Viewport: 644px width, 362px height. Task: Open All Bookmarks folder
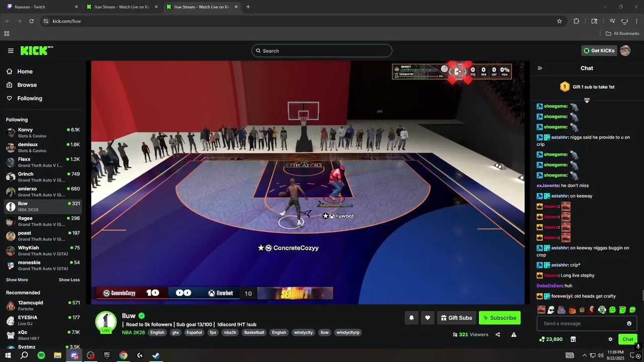[x=622, y=34]
